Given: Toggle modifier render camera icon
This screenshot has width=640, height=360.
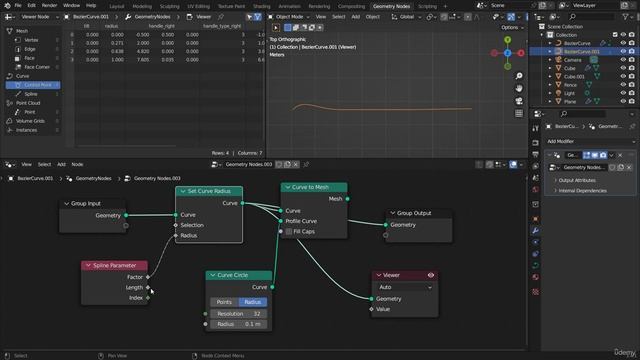Looking at the screenshot, I should [603, 155].
